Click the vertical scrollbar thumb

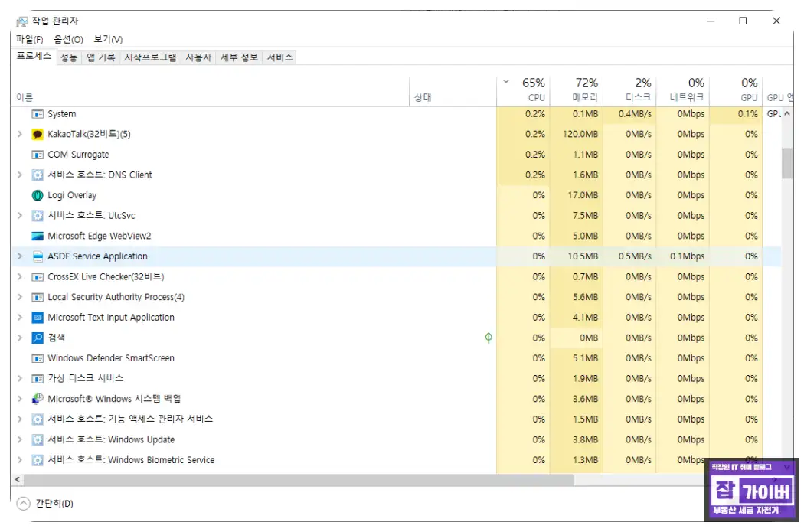tap(787, 164)
